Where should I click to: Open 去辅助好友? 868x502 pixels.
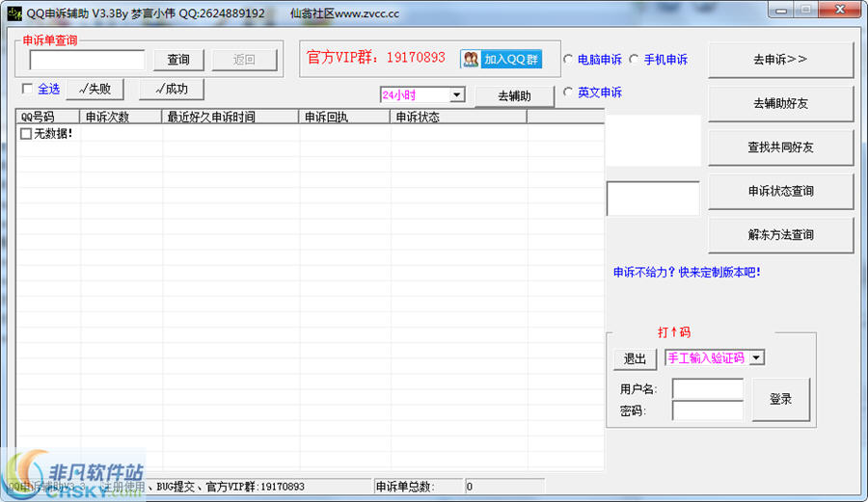coord(780,103)
